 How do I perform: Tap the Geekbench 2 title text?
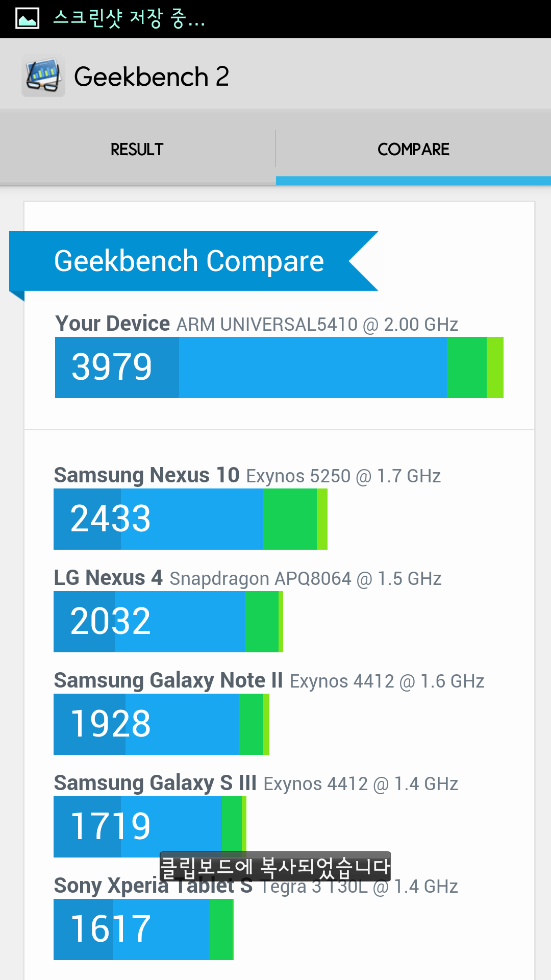(x=152, y=77)
